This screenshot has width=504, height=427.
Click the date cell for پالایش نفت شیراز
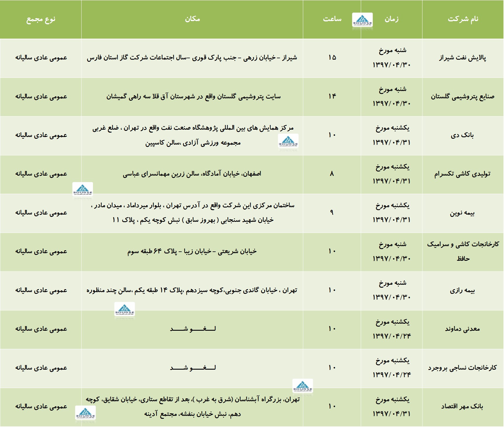point(392,58)
